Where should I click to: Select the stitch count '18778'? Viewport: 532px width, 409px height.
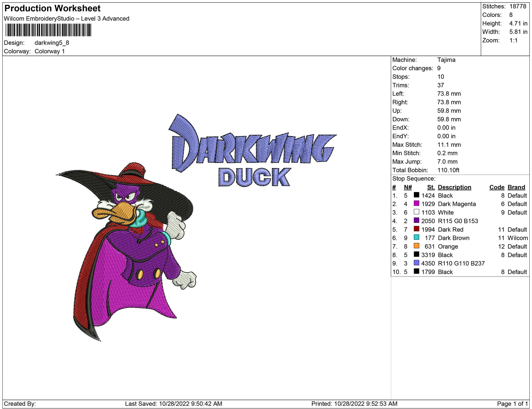[518, 6]
